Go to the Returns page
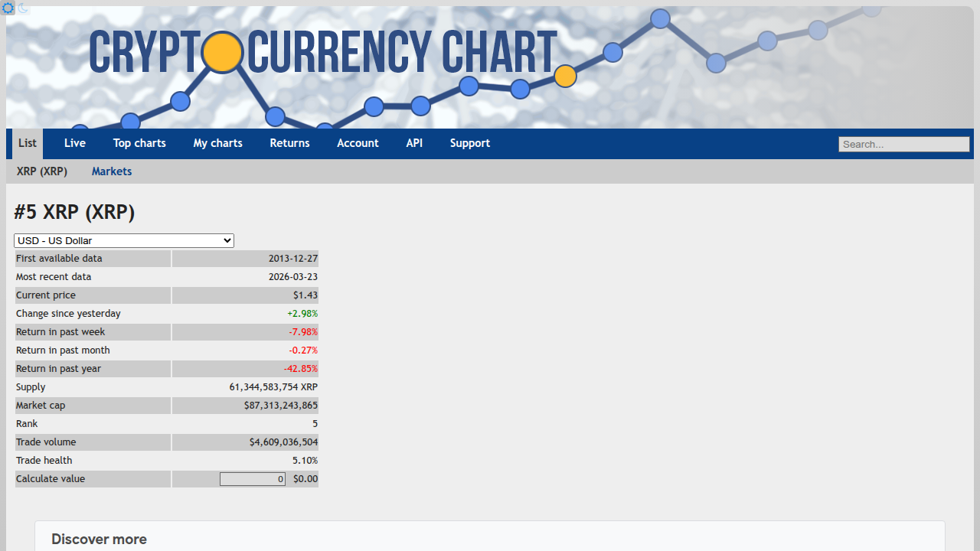 pyautogui.click(x=289, y=143)
